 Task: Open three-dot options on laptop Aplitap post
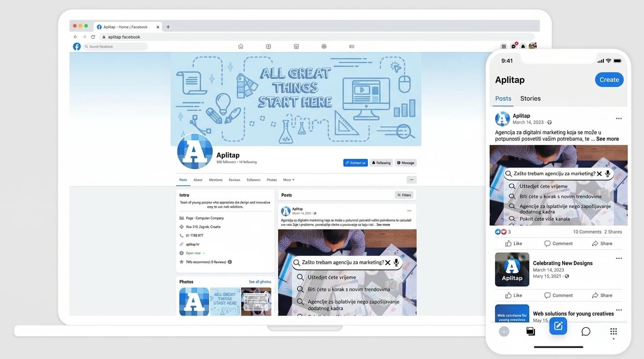(x=409, y=211)
